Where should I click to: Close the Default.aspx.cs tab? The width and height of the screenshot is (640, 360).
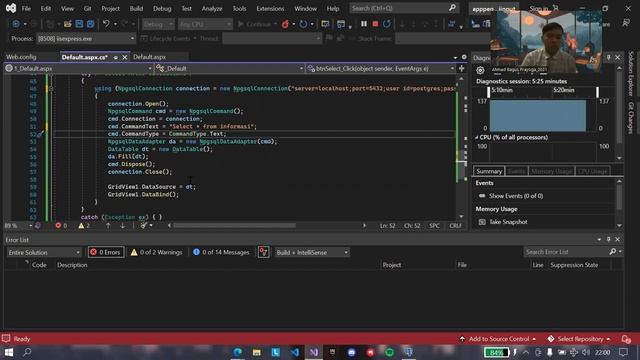coord(125,57)
